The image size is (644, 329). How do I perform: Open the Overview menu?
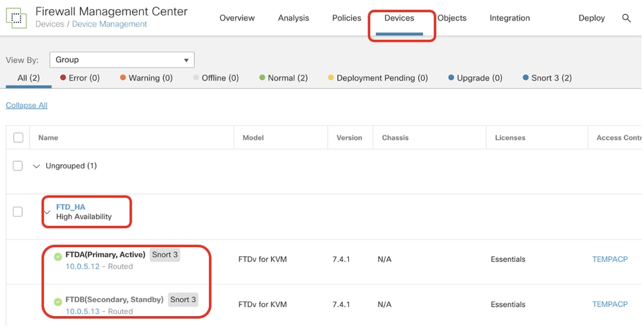click(237, 18)
